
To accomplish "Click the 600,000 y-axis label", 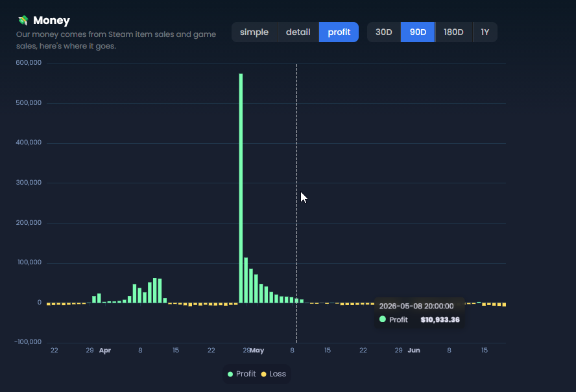I will click(29, 63).
